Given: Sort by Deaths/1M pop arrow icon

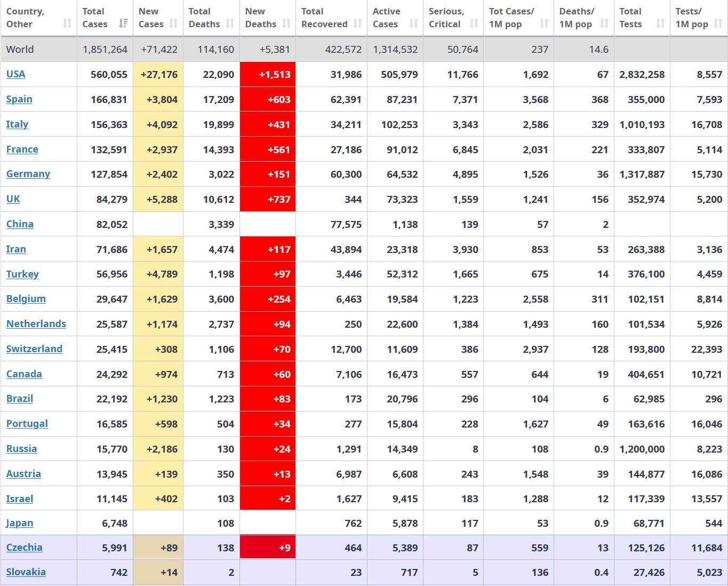Looking at the screenshot, I should [x=604, y=23].
